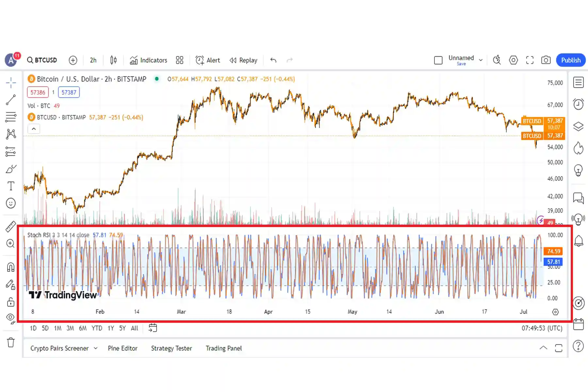Redo the last chart action
Image resolution: width=588 pixels, height=392 pixels.
point(289,60)
